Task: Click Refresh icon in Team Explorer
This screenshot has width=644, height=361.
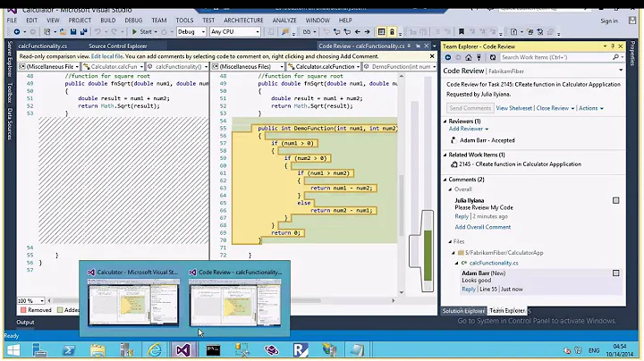Action: [x=493, y=57]
